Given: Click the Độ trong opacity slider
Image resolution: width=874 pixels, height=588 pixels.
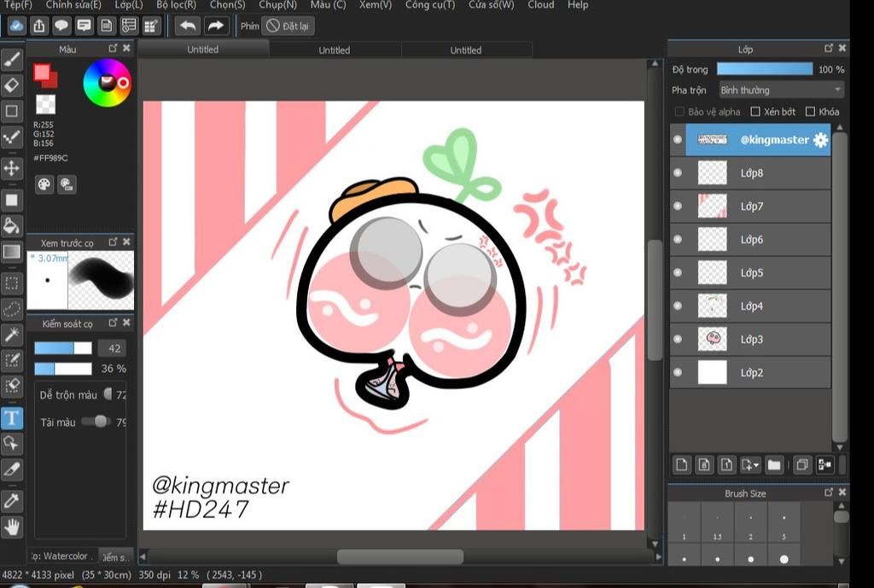Looking at the screenshot, I should [x=764, y=69].
